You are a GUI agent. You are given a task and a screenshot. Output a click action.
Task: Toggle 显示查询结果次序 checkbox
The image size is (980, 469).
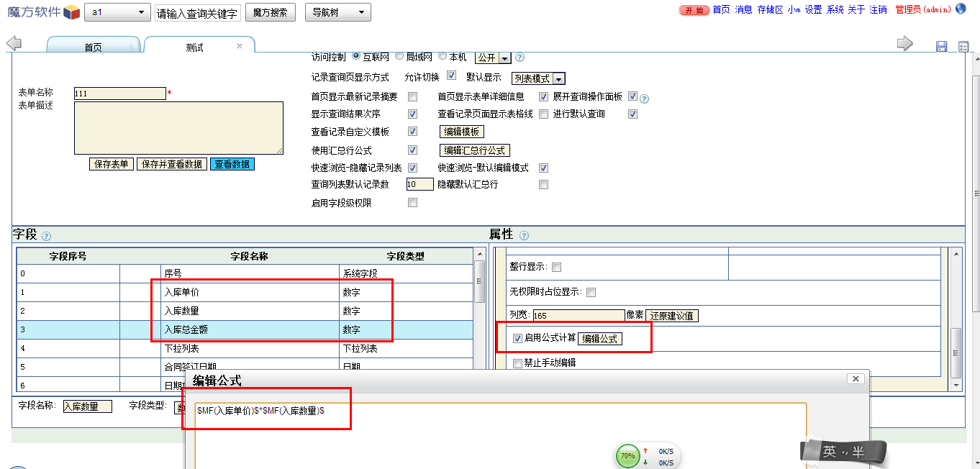[x=413, y=114]
